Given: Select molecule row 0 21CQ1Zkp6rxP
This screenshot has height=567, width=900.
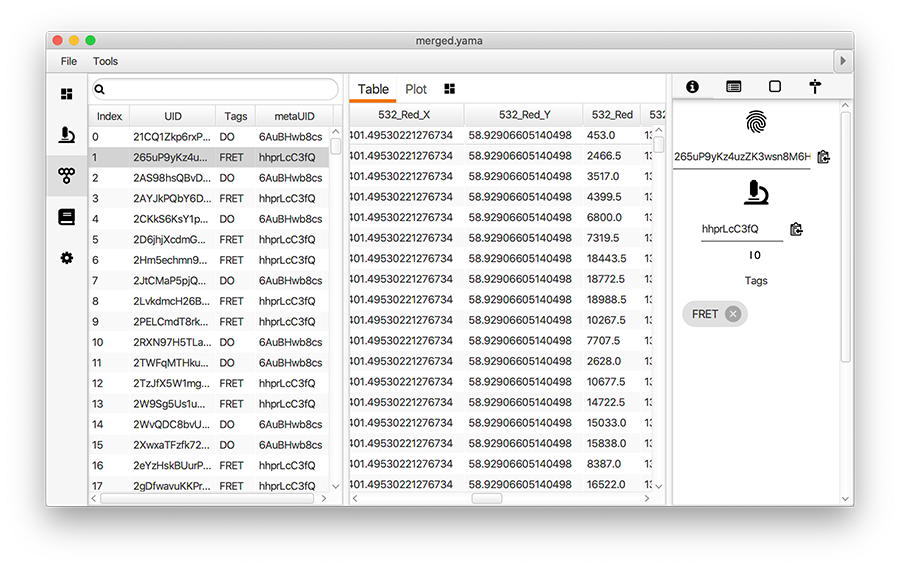Looking at the screenshot, I should 209,137.
